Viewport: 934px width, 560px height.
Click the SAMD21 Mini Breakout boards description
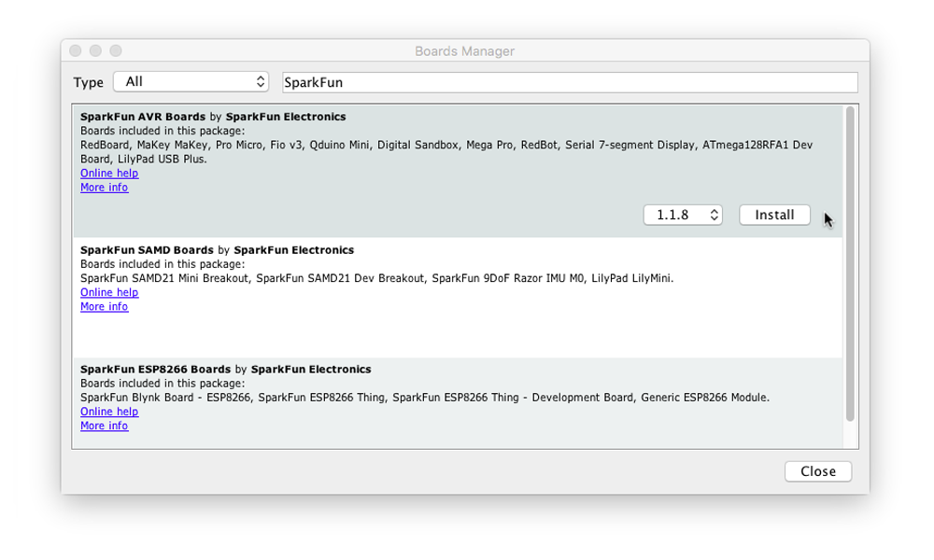pyautogui.click(x=377, y=278)
